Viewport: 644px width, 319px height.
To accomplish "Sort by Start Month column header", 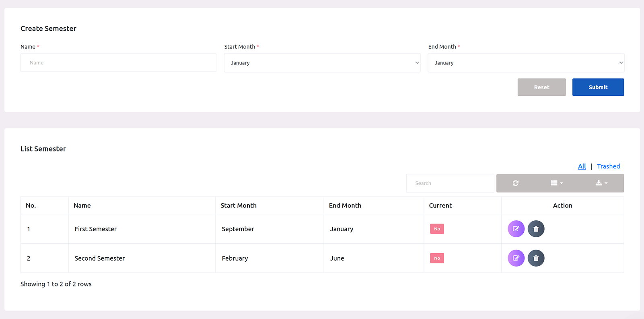I will click(x=239, y=205).
